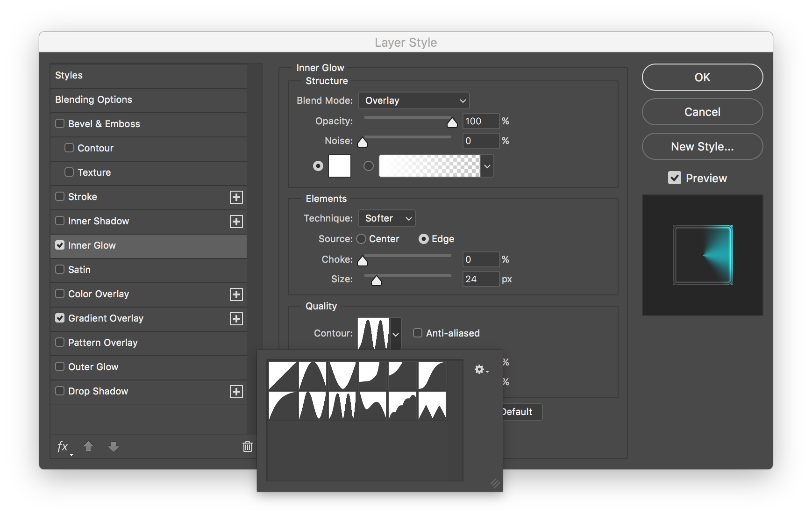Open the Blend Mode dropdown

(413, 100)
